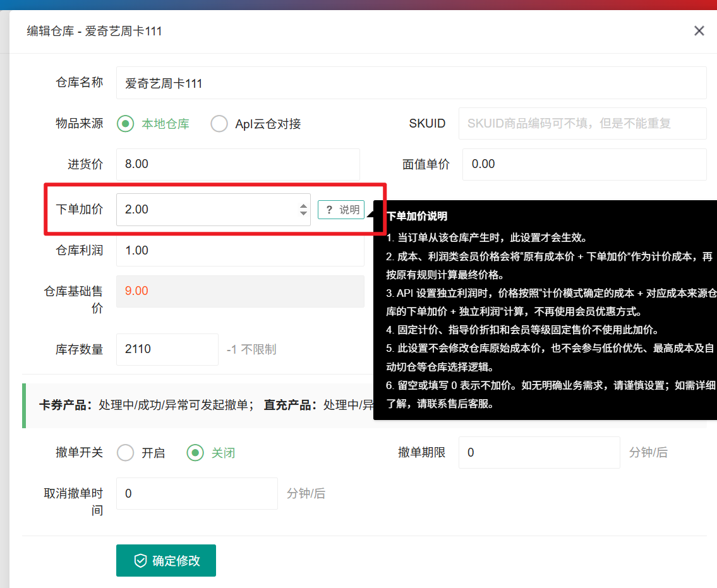Close the 编辑仓库 dialog

(699, 31)
